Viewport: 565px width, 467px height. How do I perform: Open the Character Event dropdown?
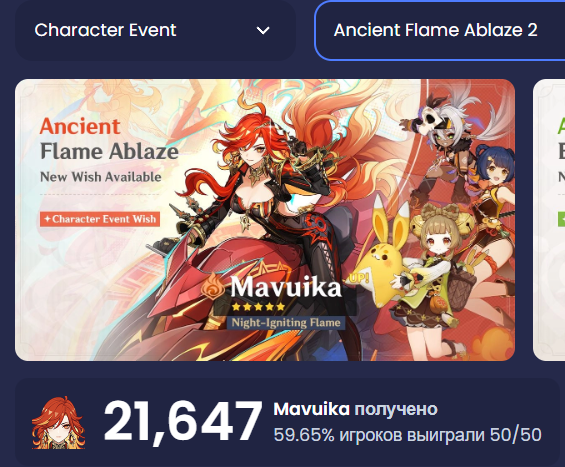point(155,30)
